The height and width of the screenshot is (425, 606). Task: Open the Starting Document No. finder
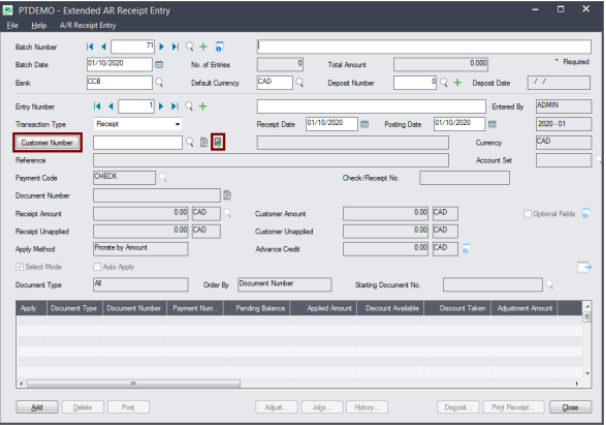tap(549, 285)
